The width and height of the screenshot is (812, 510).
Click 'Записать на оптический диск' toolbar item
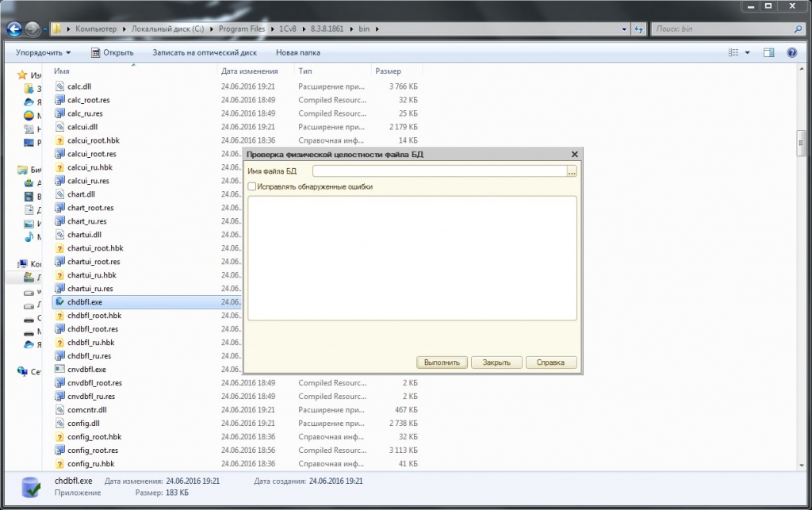pyautogui.click(x=205, y=52)
